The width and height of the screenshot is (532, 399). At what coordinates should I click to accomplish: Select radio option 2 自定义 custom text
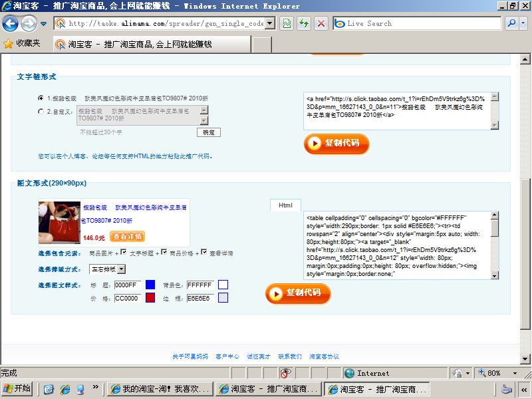point(41,111)
